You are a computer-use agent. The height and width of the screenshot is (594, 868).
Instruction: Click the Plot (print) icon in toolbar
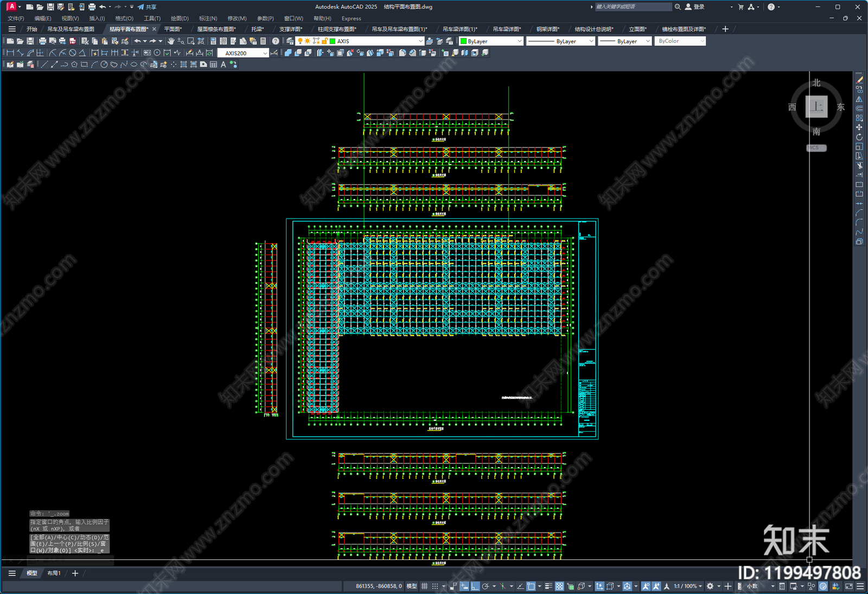click(x=42, y=41)
